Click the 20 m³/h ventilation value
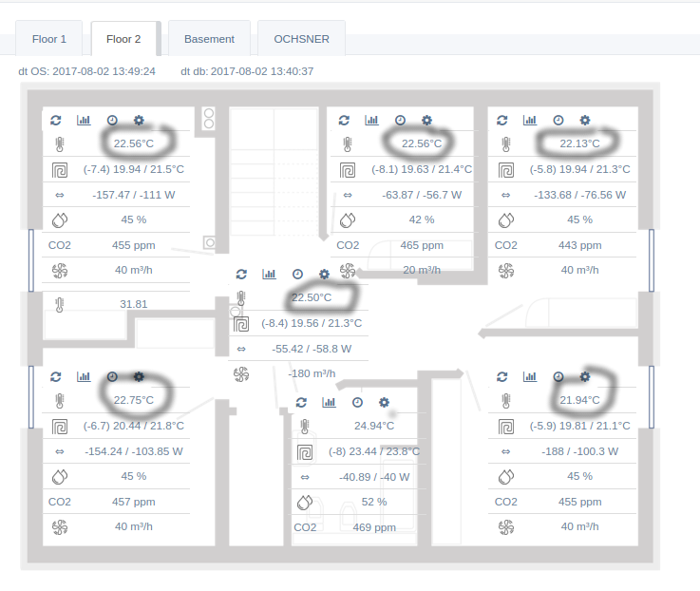 click(x=422, y=270)
